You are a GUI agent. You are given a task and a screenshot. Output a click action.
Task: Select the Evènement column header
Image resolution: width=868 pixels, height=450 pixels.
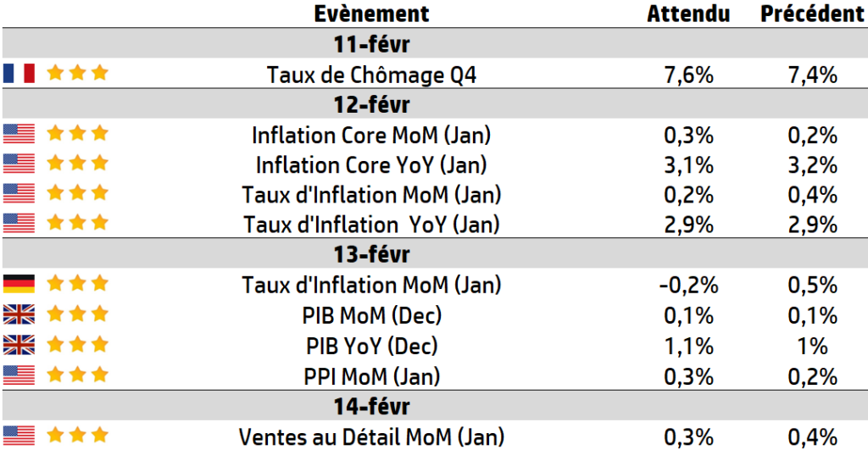tap(371, 14)
